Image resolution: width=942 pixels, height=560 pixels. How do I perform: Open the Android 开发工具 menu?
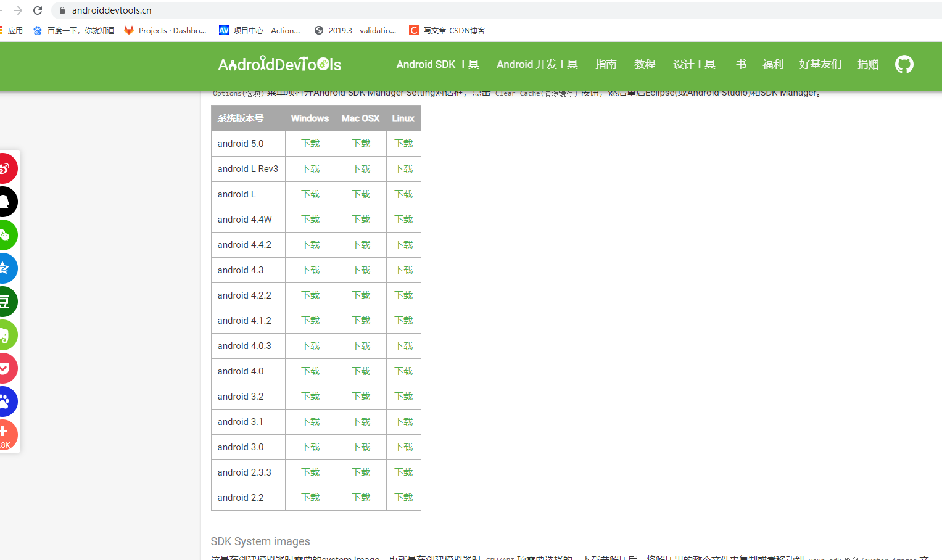537,64
